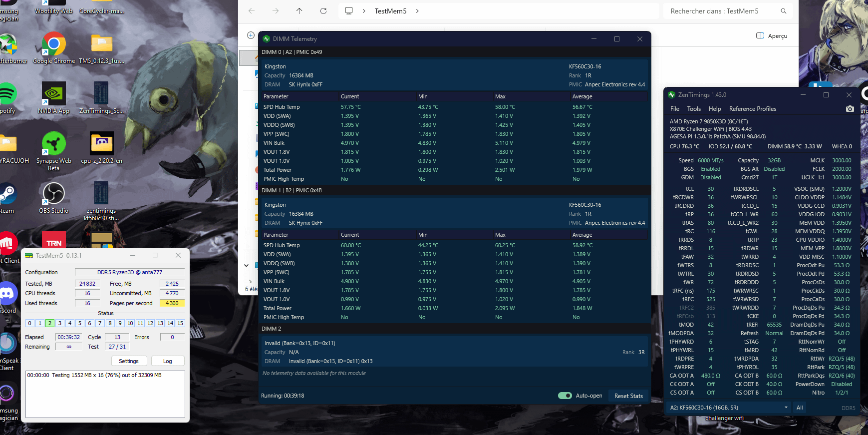
Task: Go forward in the File Explorer window
Action: [276, 11]
